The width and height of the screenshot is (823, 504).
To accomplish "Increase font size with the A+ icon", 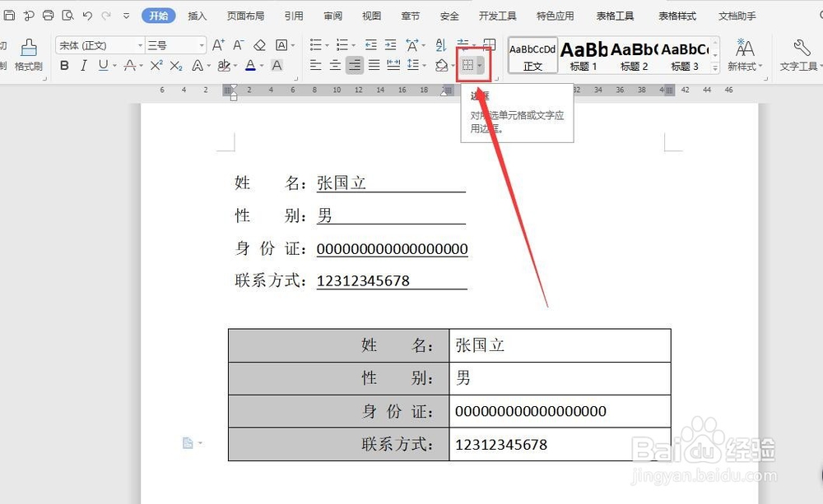I will coord(218,45).
